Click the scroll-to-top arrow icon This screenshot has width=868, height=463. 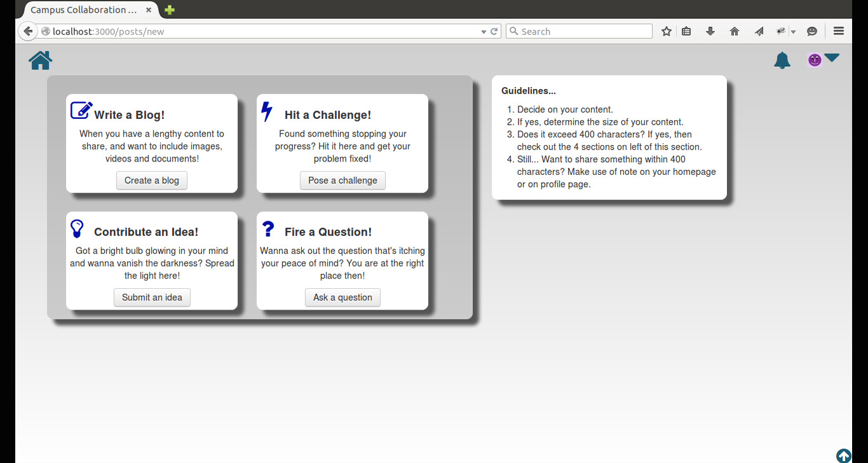click(x=844, y=455)
